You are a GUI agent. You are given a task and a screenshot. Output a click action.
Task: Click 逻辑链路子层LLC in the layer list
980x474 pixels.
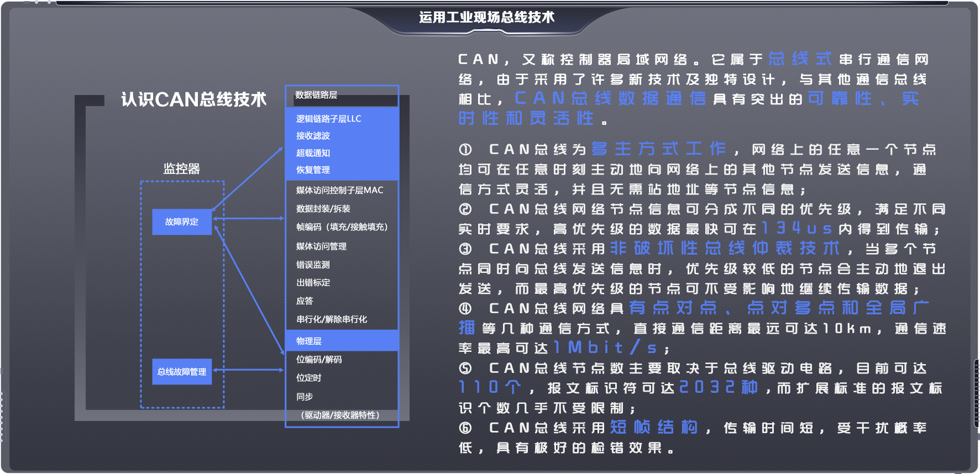328,118
